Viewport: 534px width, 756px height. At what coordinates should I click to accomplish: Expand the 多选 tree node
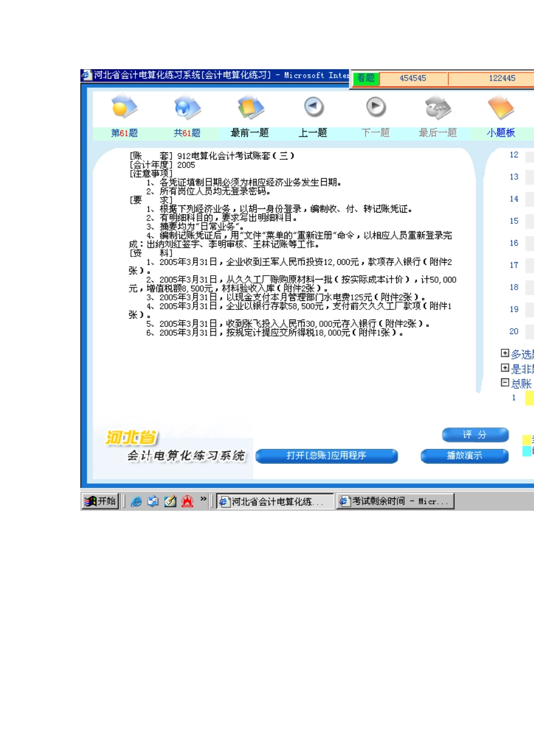pos(505,353)
